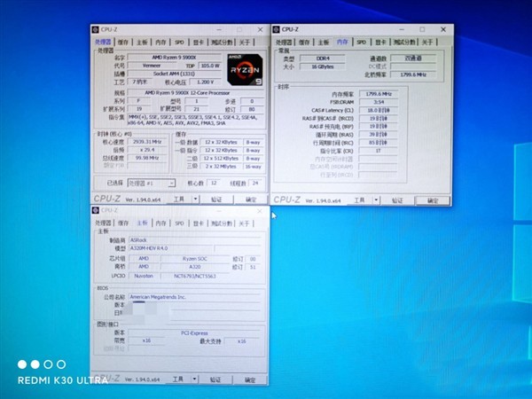
Task: Close the mainboard CPU-Z window
Action: coord(260,211)
